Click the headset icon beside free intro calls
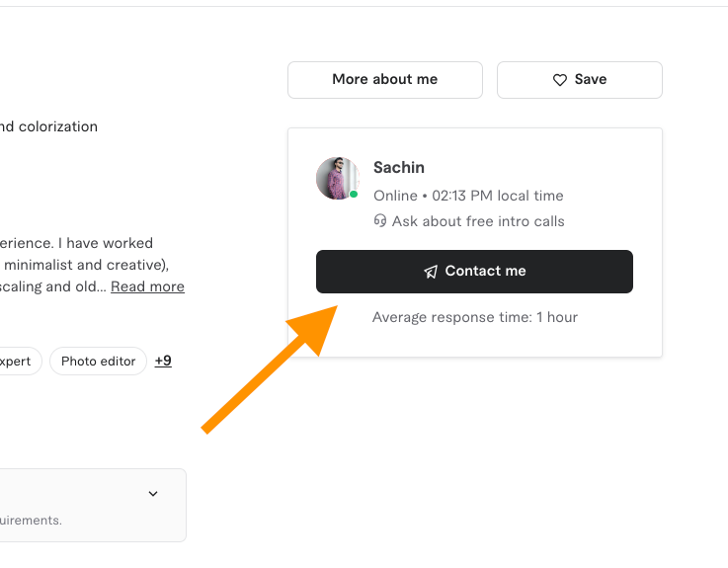 tap(380, 221)
